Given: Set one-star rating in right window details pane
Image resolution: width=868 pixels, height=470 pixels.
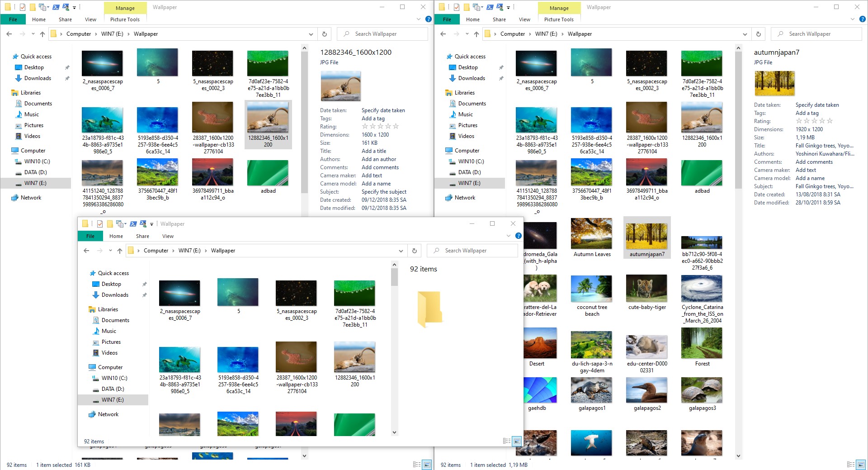Looking at the screenshot, I should tap(799, 121).
